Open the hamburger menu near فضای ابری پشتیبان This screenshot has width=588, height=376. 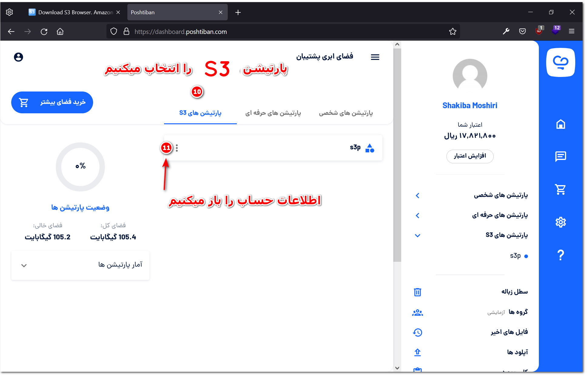[375, 57]
